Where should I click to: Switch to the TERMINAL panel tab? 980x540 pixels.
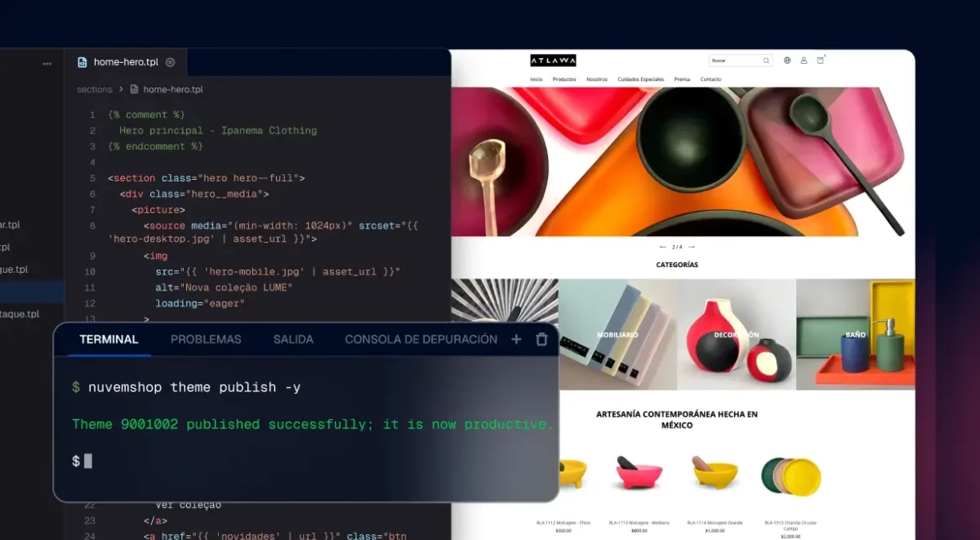(x=109, y=339)
